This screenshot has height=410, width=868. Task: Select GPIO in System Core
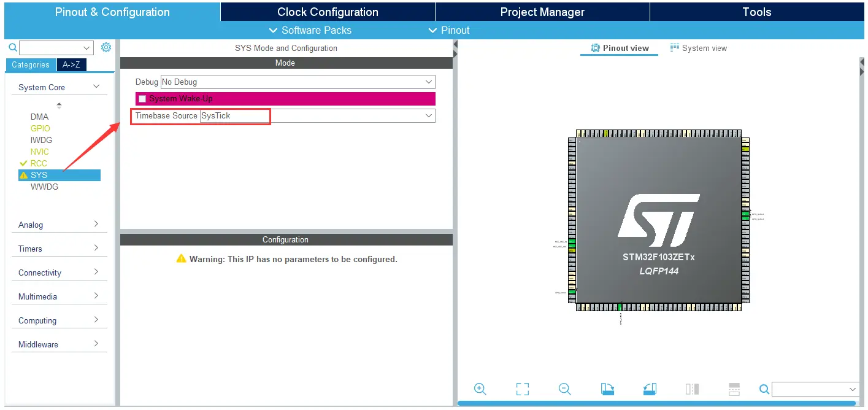pyautogui.click(x=40, y=128)
